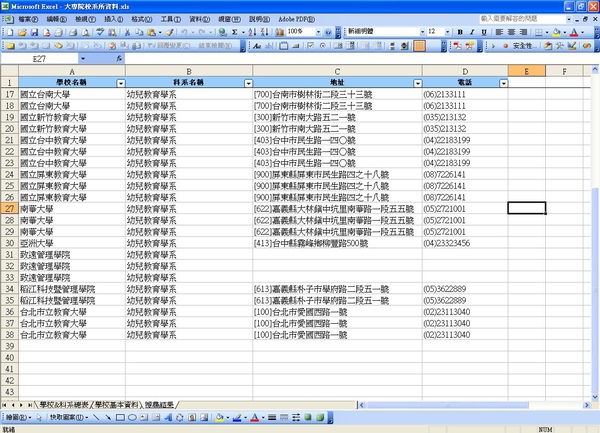Click the Line Color brush in the drawing toolbar
This screenshot has height=433, width=600.
click(x=237, y=417)
